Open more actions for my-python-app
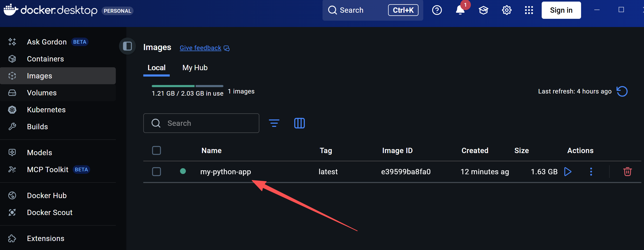 pos(591,172)
